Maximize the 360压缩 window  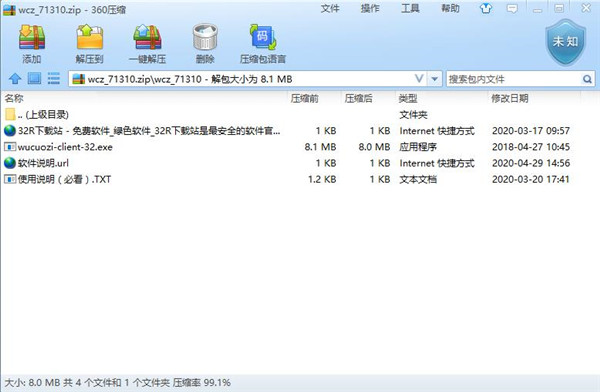point(559,8)
